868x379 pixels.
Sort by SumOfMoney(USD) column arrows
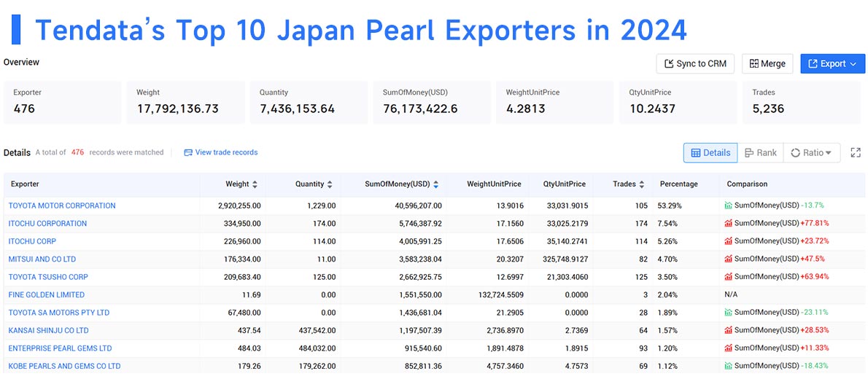[x=435, y=184]
